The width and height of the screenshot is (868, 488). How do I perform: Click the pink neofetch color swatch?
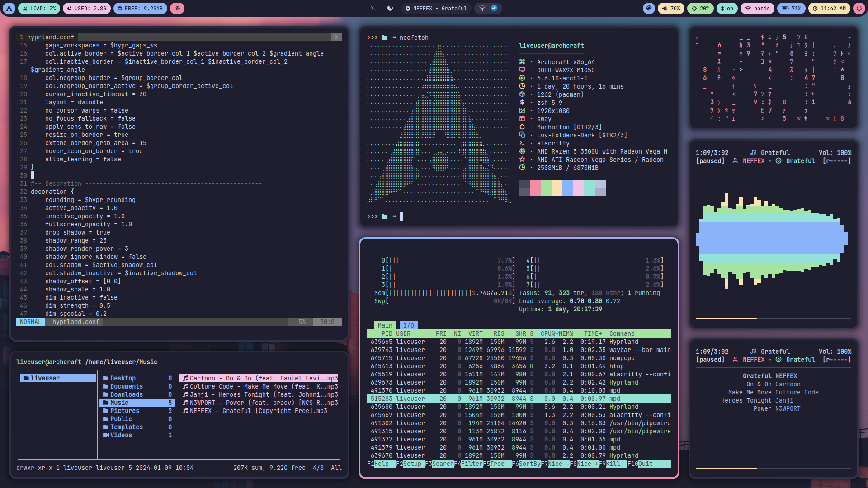535,188
